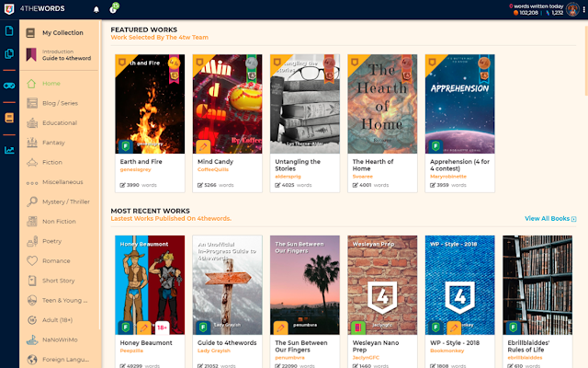Open author genesisgrey's profile link

click(135, 169)
